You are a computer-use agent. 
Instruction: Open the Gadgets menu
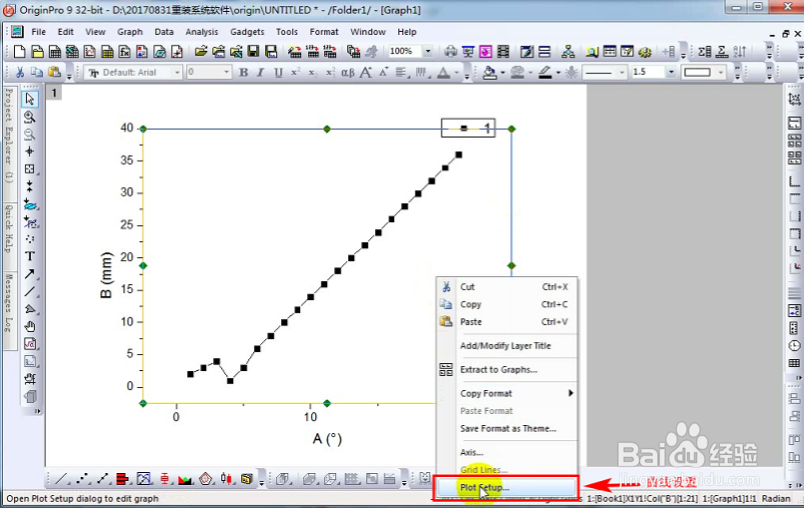[247, 32]
